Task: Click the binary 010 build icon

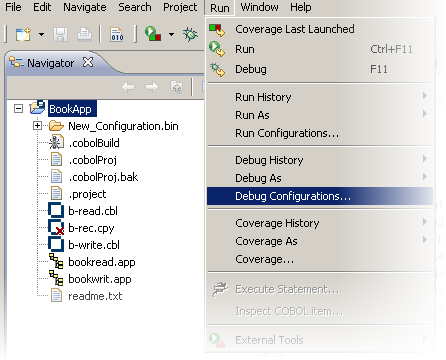Action: click(x=117, y=34)
